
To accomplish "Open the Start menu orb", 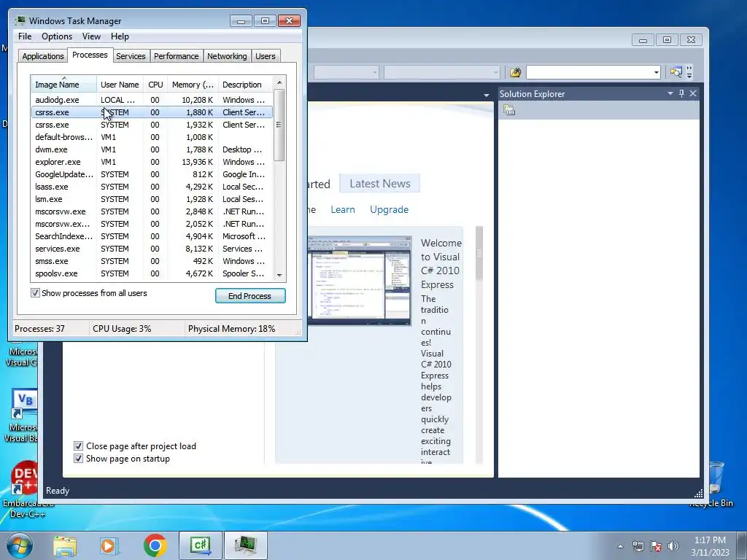I will point(20,545).
